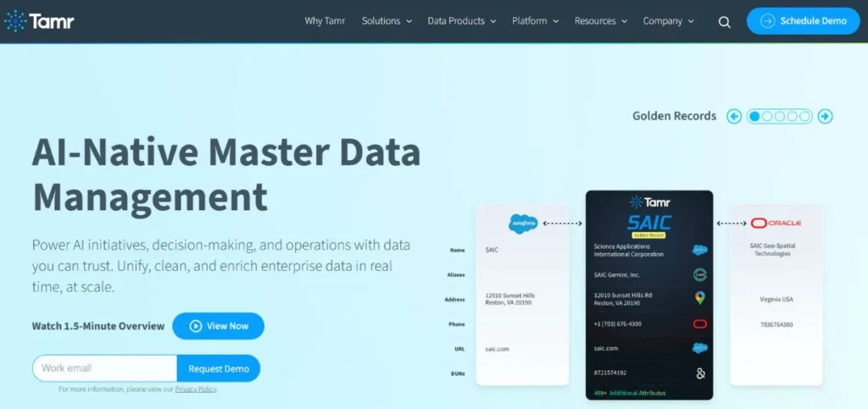Click the Work email input field

[x=105, y=368]
